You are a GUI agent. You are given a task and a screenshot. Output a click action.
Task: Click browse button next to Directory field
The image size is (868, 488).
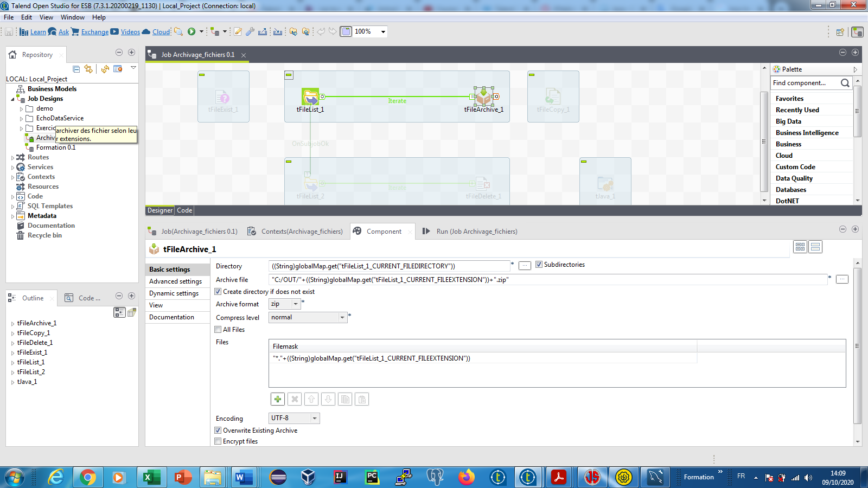point(525,266)
